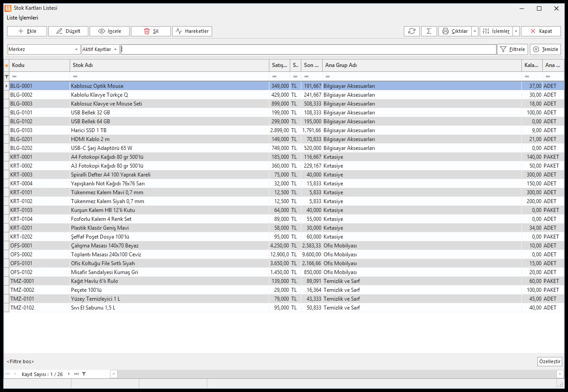Focus the search text field

(x=308, y=49)
